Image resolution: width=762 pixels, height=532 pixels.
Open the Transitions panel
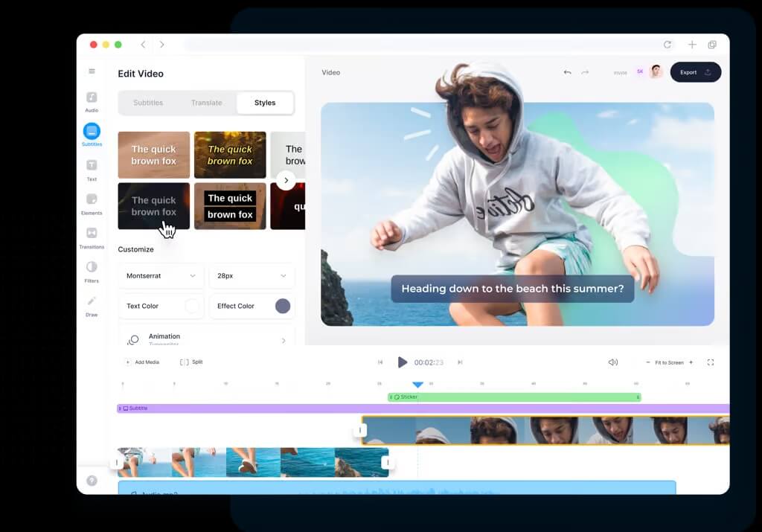92,237
